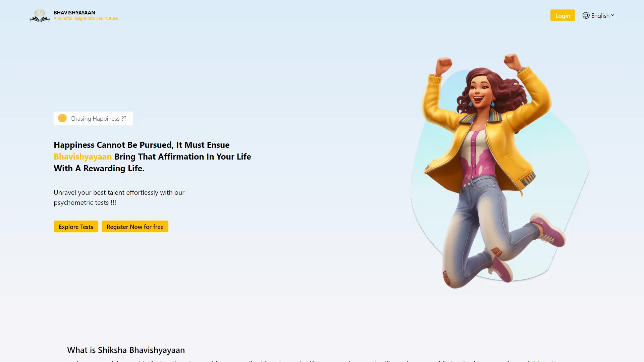Click the sad face emoji icon
The image size is (644, 362).
point(62,118)
